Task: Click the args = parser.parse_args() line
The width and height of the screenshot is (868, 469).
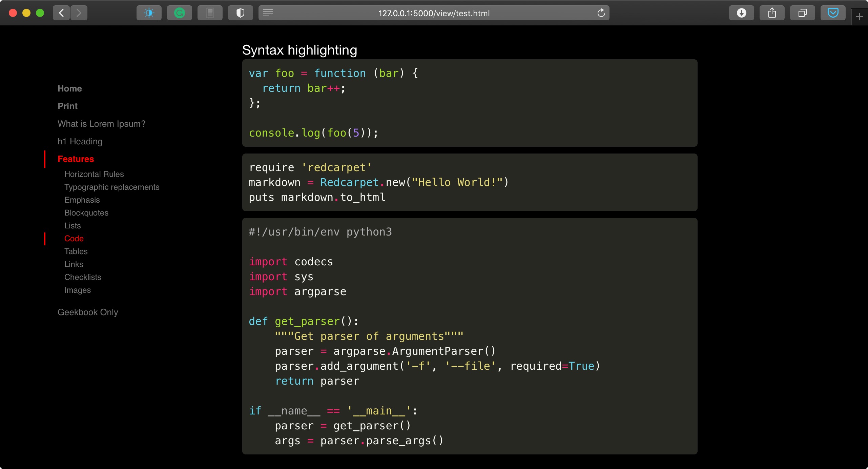Action: pos(359,441)
